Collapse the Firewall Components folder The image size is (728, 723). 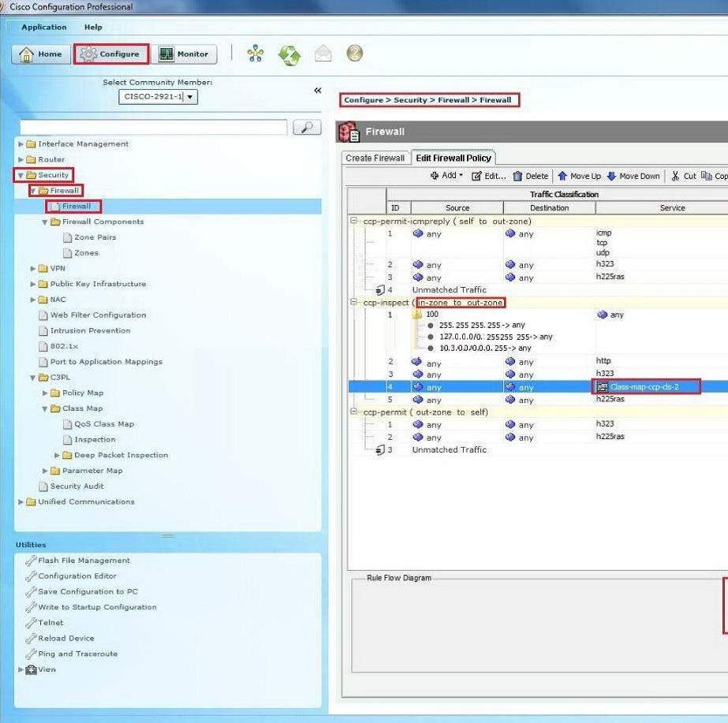45,222
